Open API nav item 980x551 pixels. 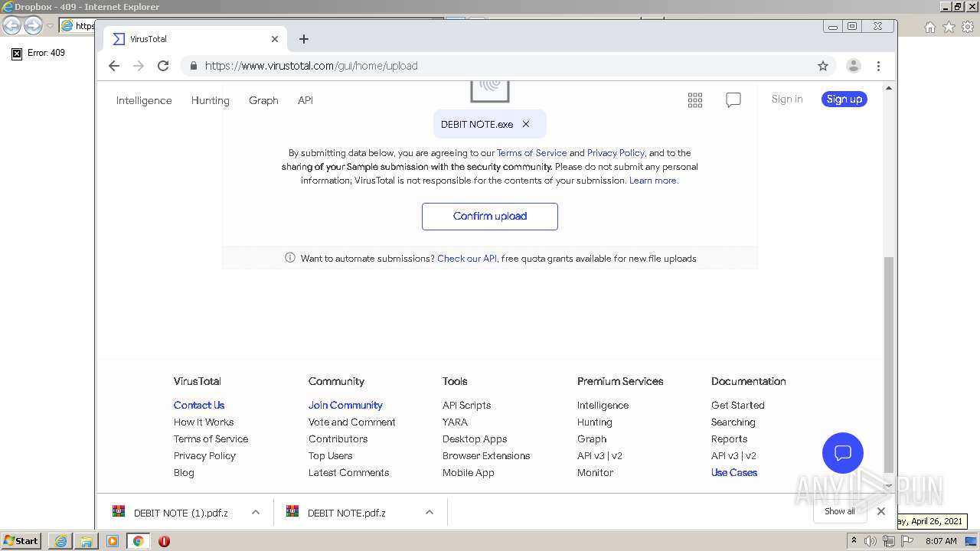(x=305, y=100)
